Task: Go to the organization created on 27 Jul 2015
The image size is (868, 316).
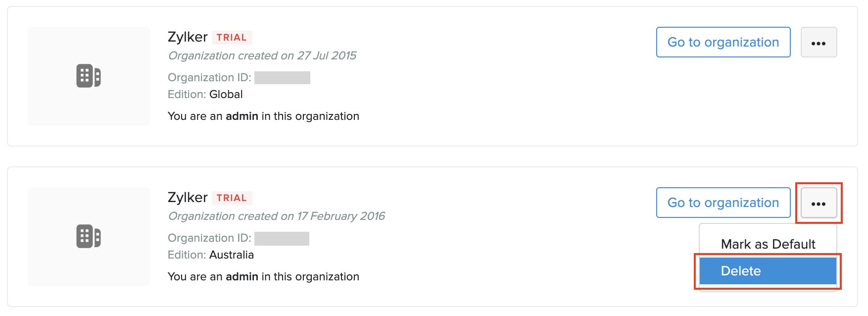Action: [x=723, y=43]
